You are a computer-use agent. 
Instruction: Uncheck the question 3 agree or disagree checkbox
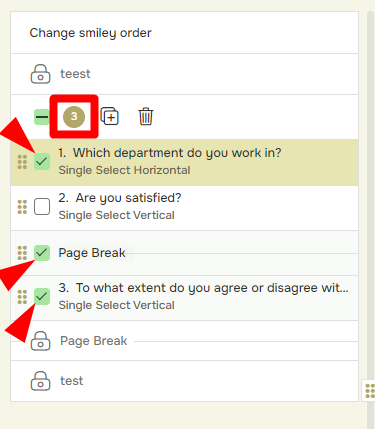click(x=42, y=297)
